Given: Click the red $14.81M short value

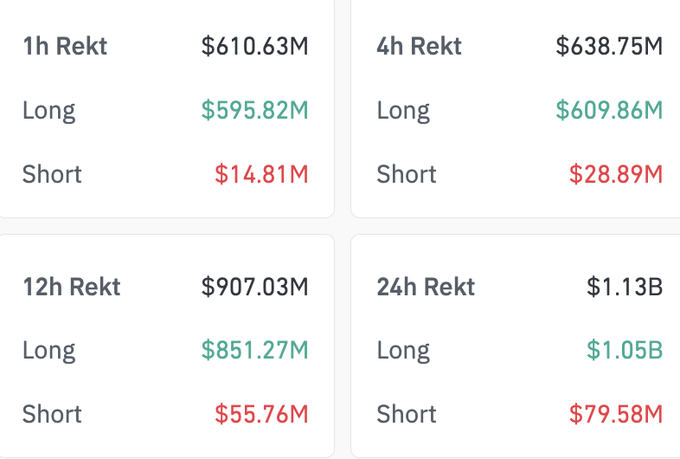Looking at the screenshot, I should point(261,174).
